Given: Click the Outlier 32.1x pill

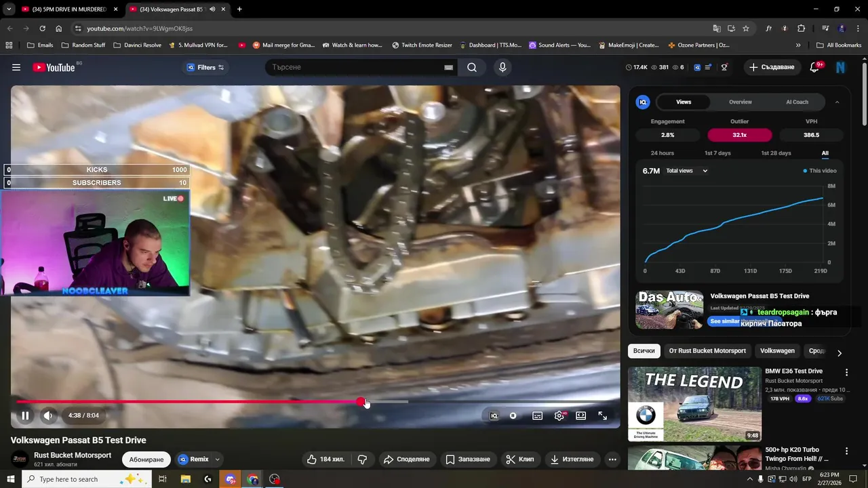Looking at the screenshot, I should coord(739,135).
